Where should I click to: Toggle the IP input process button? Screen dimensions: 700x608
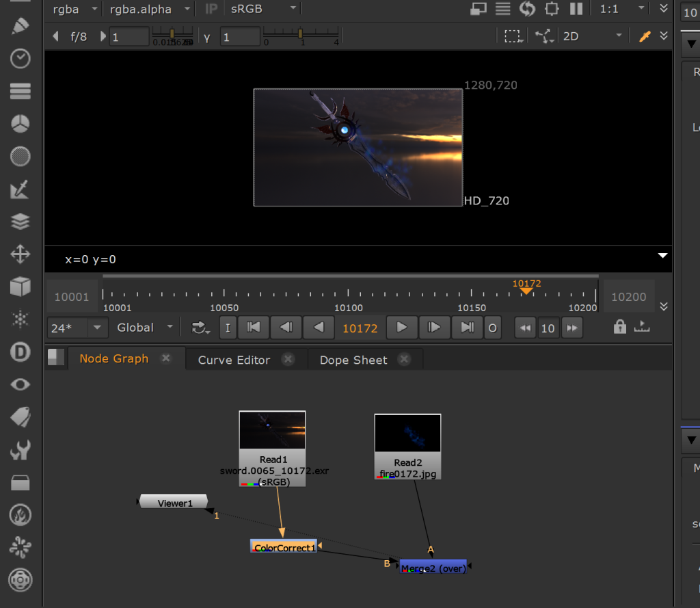point(211,9)
